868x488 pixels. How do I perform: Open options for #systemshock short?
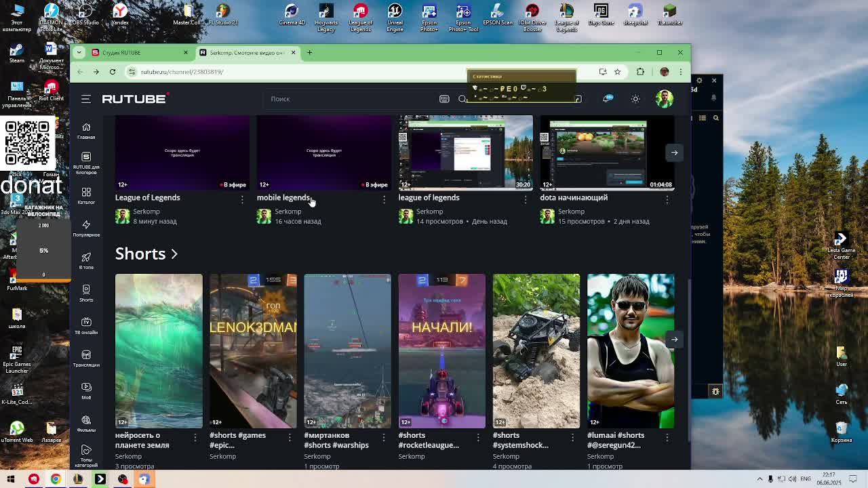pos(572,437)
